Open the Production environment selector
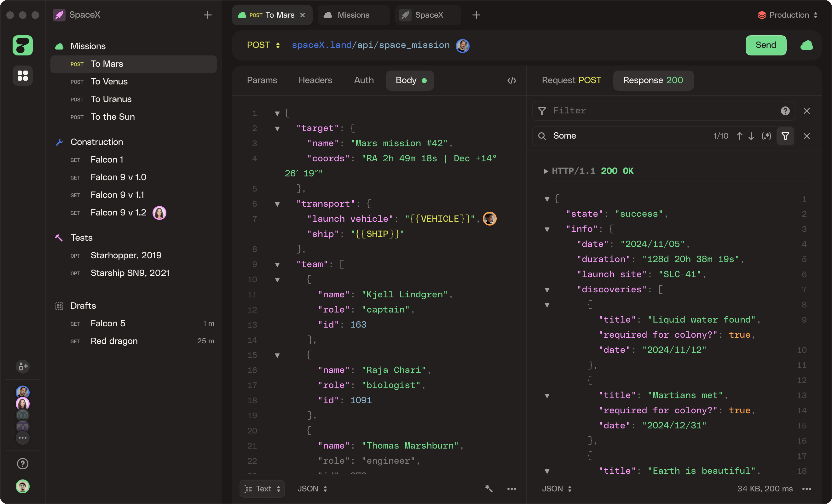The width and height of the screenshot is (832, 504). (788, 15)
